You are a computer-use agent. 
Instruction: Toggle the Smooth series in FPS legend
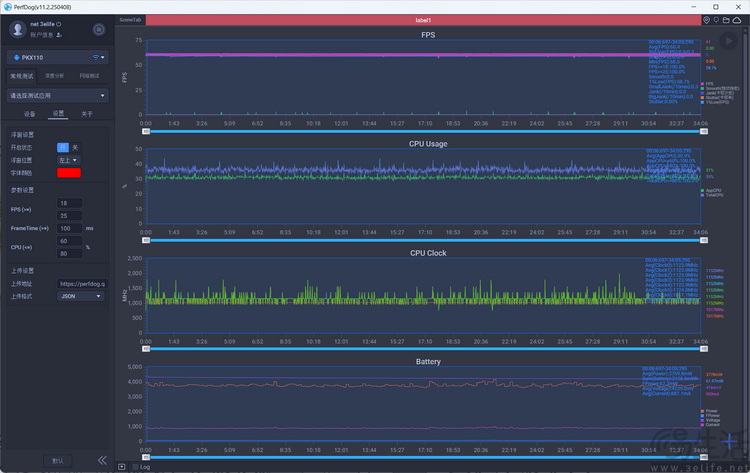[720, 88]
